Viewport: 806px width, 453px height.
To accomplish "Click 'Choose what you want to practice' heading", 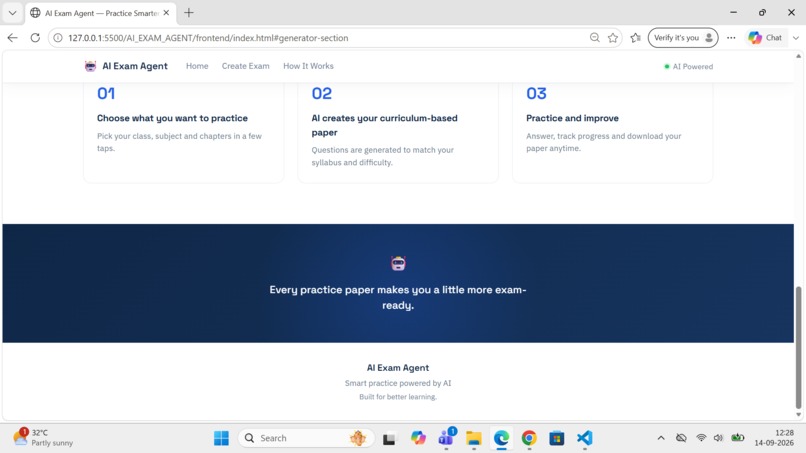I will pyautogui.click(x=172, y=118).
